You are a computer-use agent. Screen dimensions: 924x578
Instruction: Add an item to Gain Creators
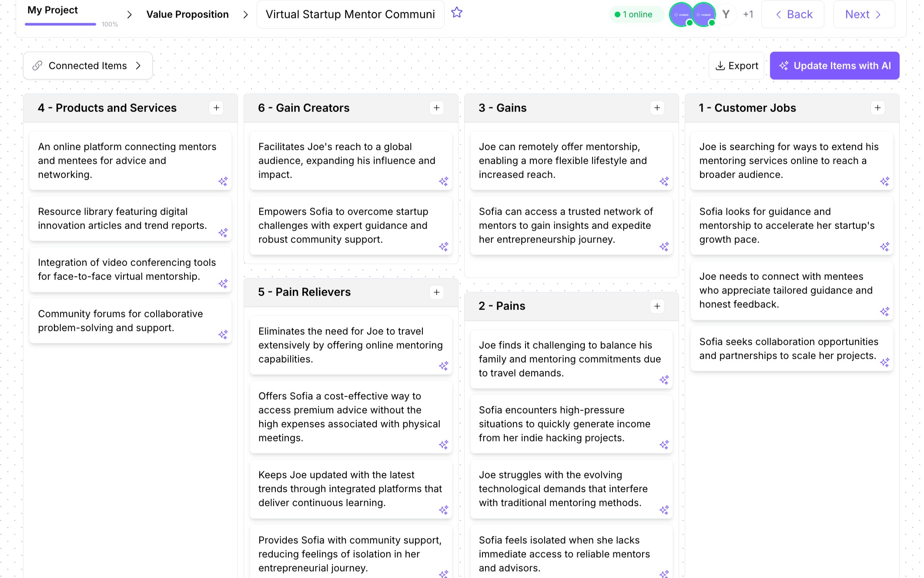pos(436,108)
